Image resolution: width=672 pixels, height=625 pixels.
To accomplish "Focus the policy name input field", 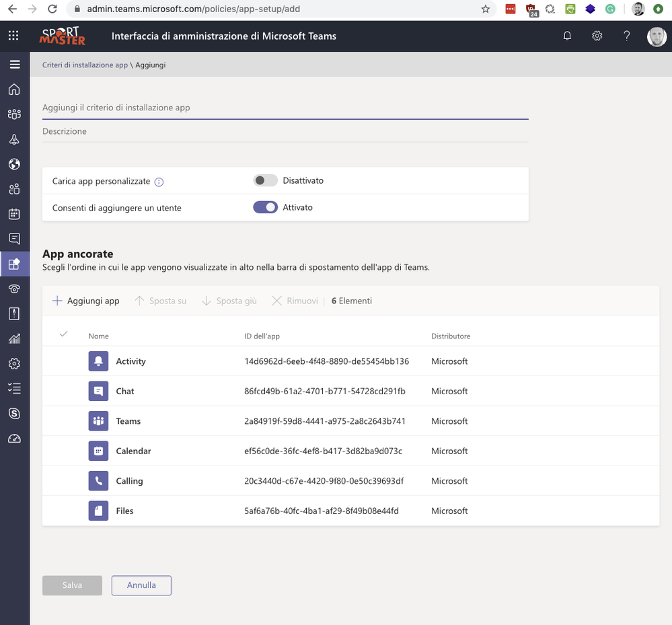I will [285, 108].
